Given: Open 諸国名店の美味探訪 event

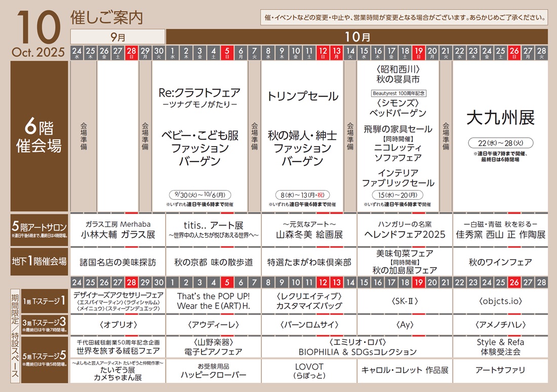Looking at the screenshot, I should point(118,262).
